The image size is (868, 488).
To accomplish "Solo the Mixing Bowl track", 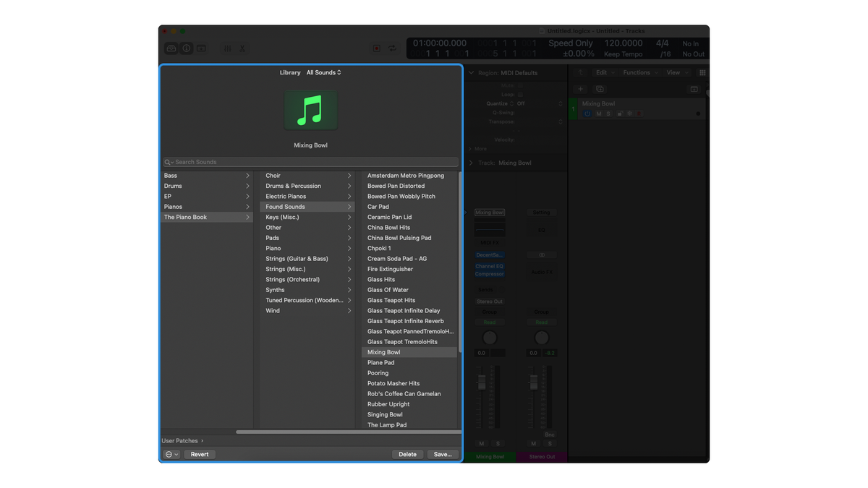I will (x=608, y=114).
